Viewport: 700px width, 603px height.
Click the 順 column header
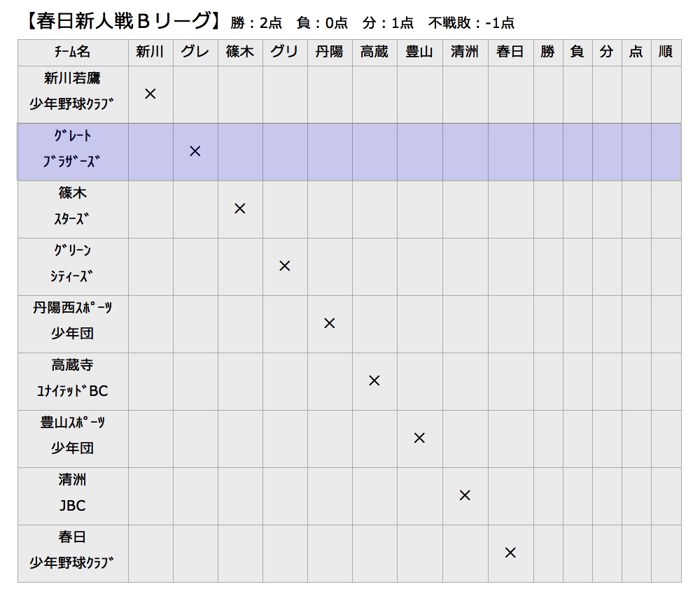coord(666,52)
